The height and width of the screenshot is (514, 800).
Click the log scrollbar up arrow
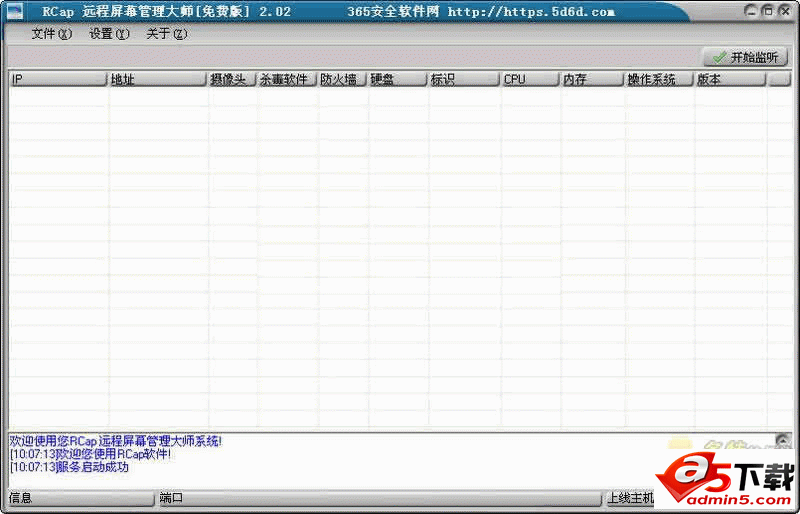point(783,440)
